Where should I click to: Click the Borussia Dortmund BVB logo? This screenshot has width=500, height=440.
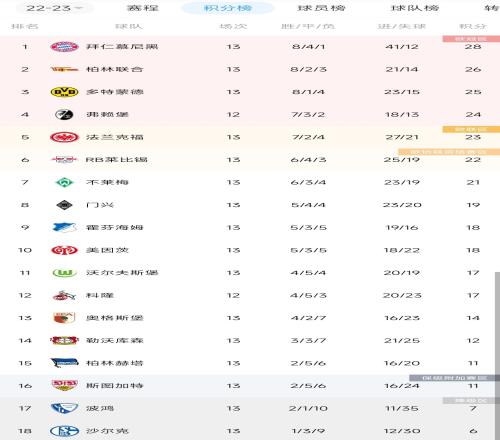(64, 92)
